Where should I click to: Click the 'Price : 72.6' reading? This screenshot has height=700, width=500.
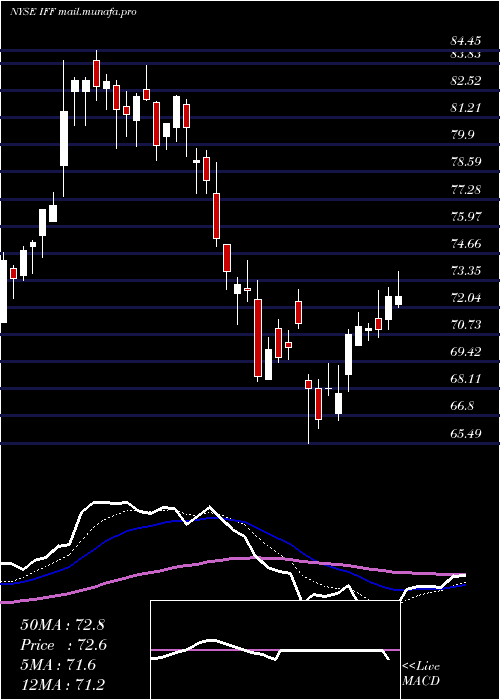point(63,645)
